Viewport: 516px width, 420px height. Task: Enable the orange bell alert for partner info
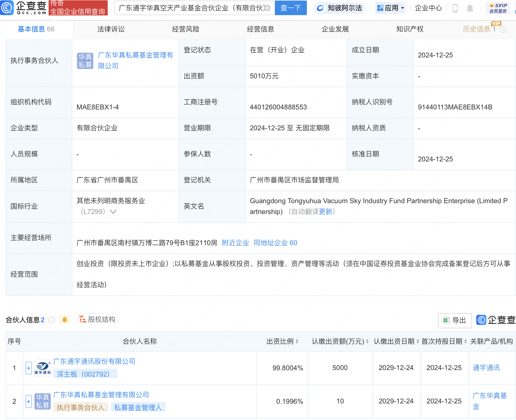pyautogui.click(x=65, y=320)
